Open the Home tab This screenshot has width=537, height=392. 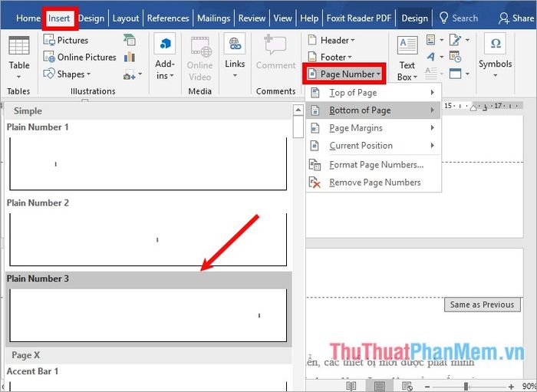[28, 18]
